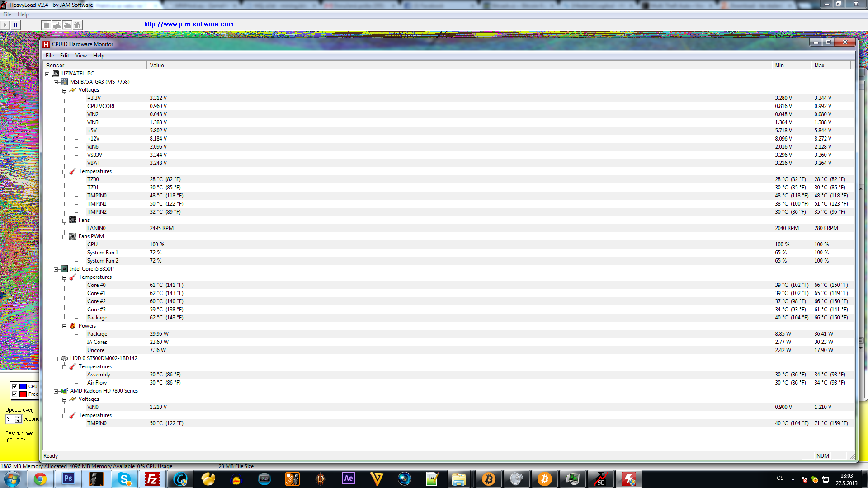This screenshot has height=488, width=868.
Task: Click the Min column header
Action: [x=791, y=66]
